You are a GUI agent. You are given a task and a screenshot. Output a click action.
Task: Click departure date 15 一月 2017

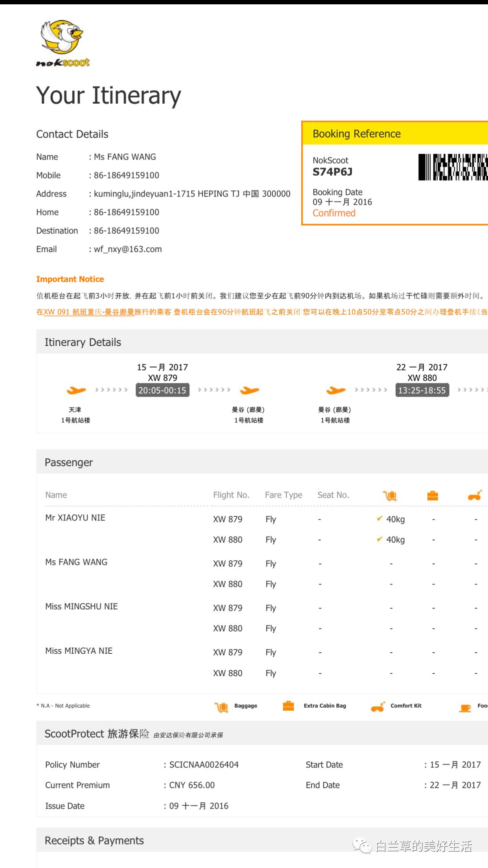coord(162,367)
